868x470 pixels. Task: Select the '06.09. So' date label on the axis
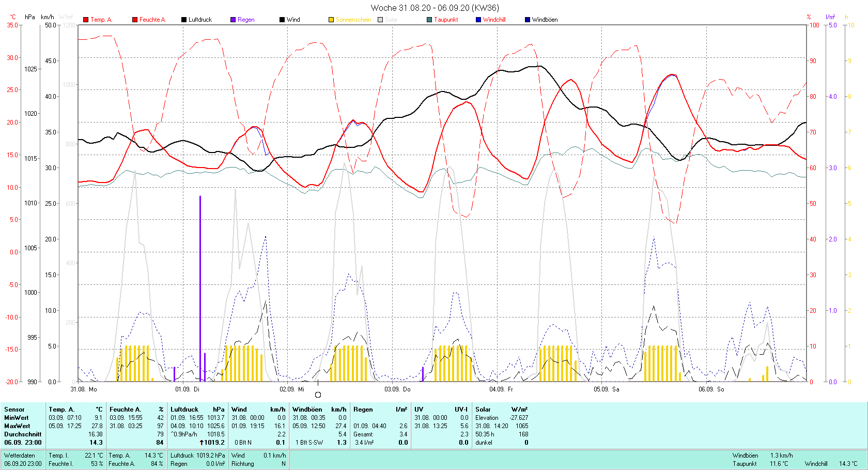tap(711, 389)
